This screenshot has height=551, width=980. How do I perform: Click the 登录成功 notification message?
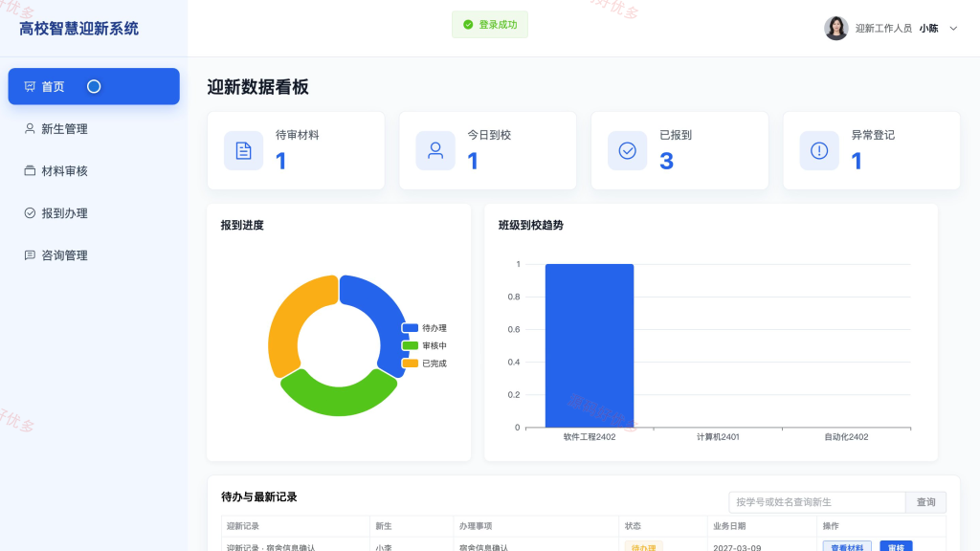pos(490,24)
